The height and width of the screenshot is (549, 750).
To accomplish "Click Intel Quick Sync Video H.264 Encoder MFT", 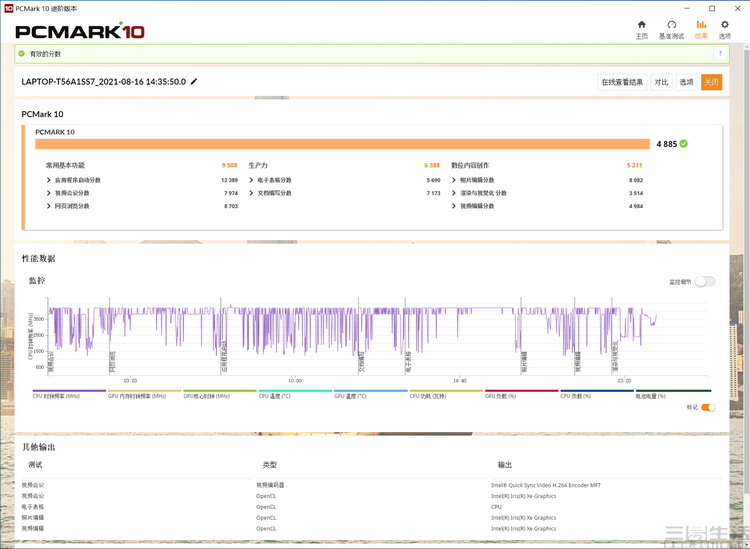I will (546, 485).
